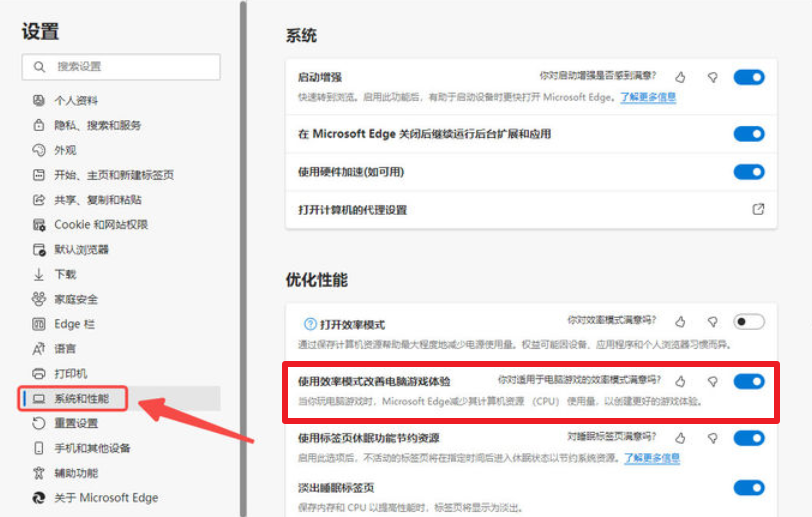Enable the 打开效率模式 toggle
This screenshot has width=812, height=517.
tap(749, 322)
